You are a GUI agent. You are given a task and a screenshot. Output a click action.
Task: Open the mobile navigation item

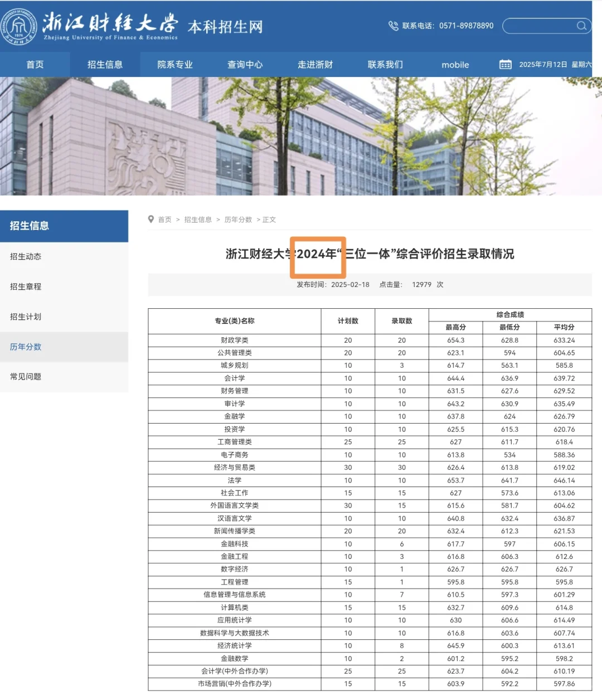coord(455,65)
